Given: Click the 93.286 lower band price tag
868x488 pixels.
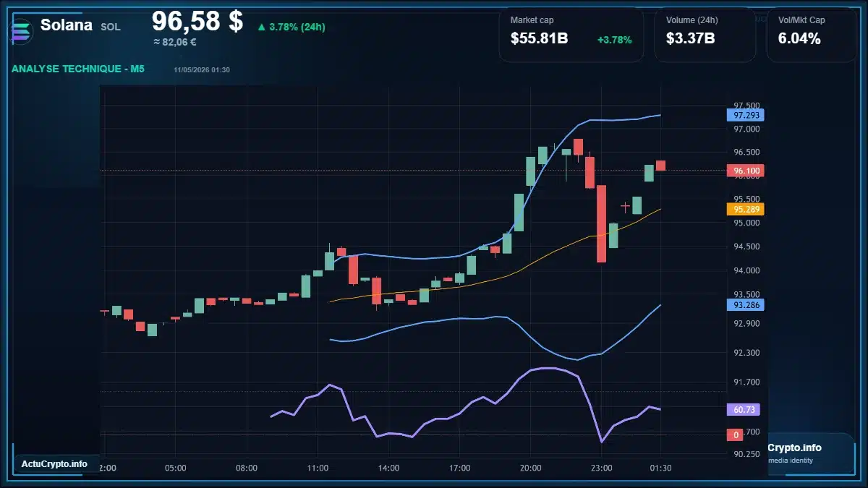Looking at the screenshot, I should coord(745,305).
